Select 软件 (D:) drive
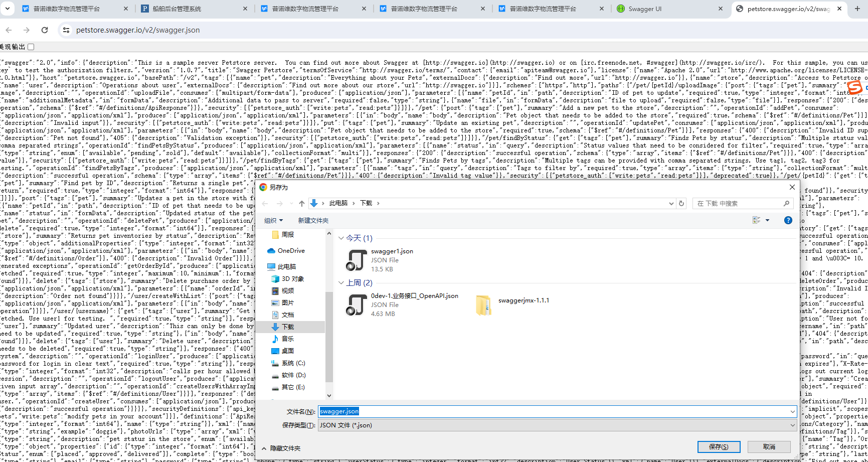Screen dimensions: 868x462 (293, 375)
